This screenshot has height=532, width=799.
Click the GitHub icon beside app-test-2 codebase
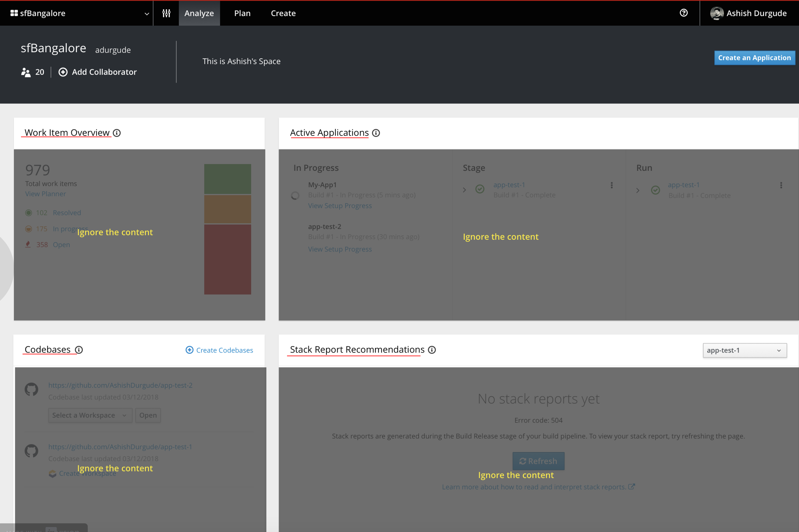click(32, 389)
